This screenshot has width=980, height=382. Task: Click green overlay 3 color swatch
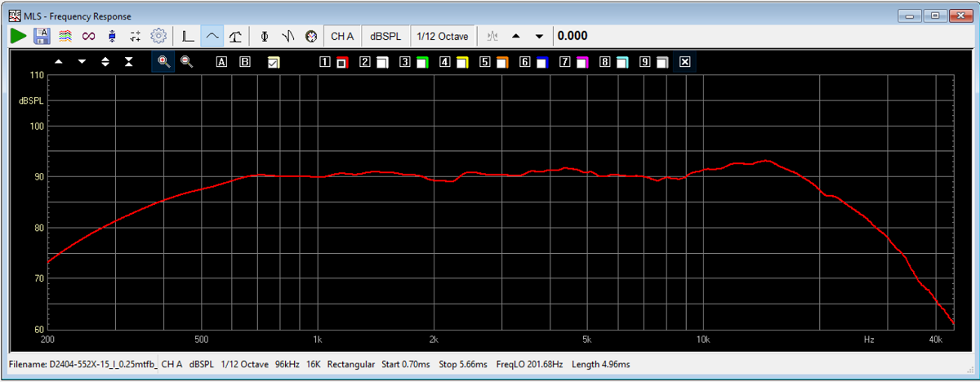(x=422, y=62)
